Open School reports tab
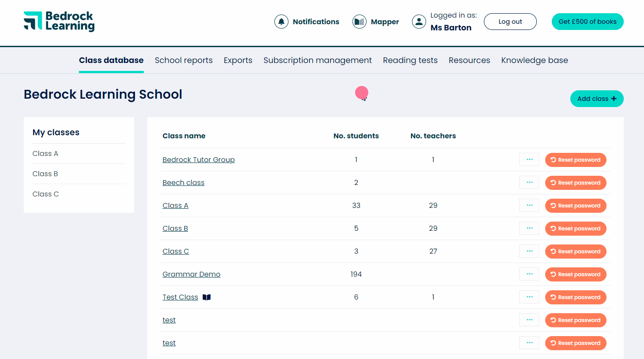 tap(183, 60)
